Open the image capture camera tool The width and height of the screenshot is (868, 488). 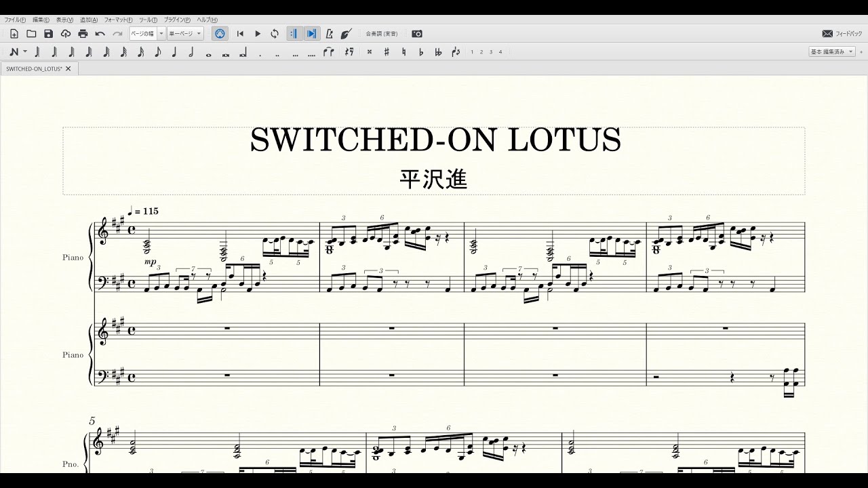coord(417,33)
